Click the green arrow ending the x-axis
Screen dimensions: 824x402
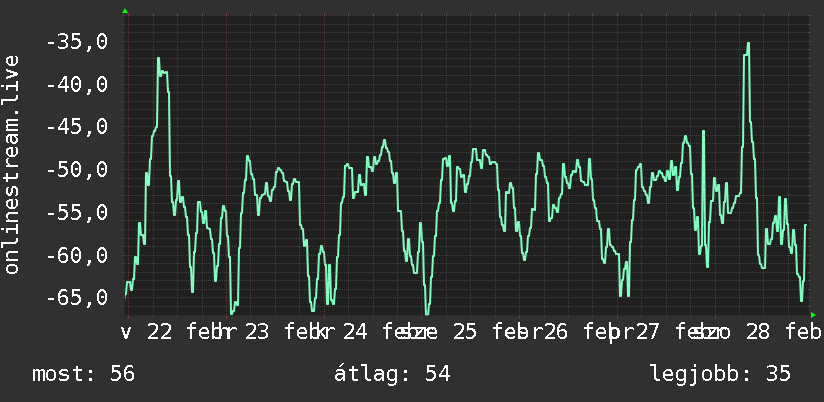(x=813, y=315)
